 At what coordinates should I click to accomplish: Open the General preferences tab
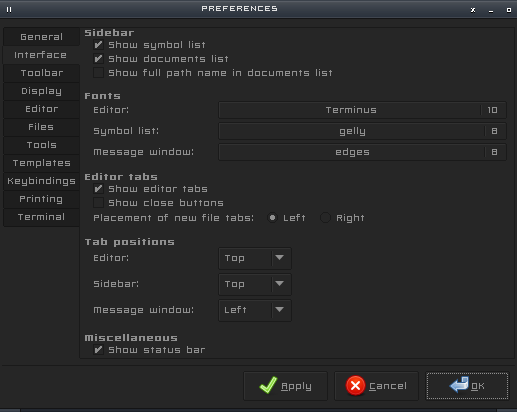pyautogui.click(x=41, y=37)
